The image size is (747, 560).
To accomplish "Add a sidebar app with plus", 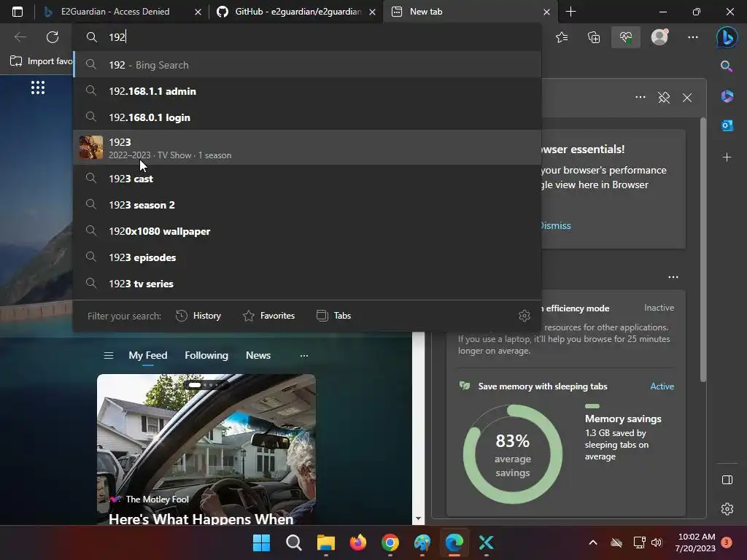I will 727,157.
